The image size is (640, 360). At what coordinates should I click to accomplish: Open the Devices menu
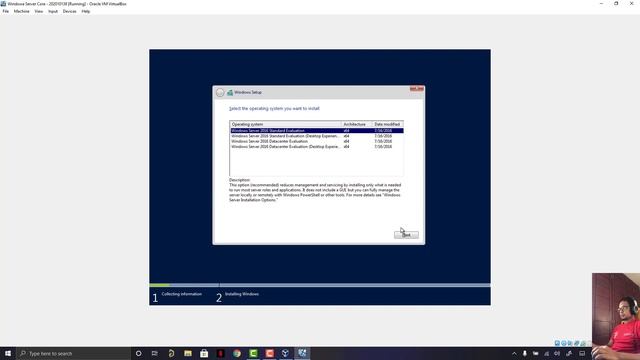pyautogui.click(x=69, y=11)
